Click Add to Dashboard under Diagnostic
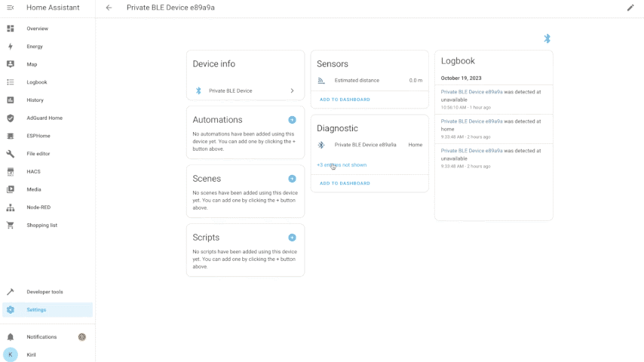The height and width of the screenshot is (362, 644). (345, 183)
